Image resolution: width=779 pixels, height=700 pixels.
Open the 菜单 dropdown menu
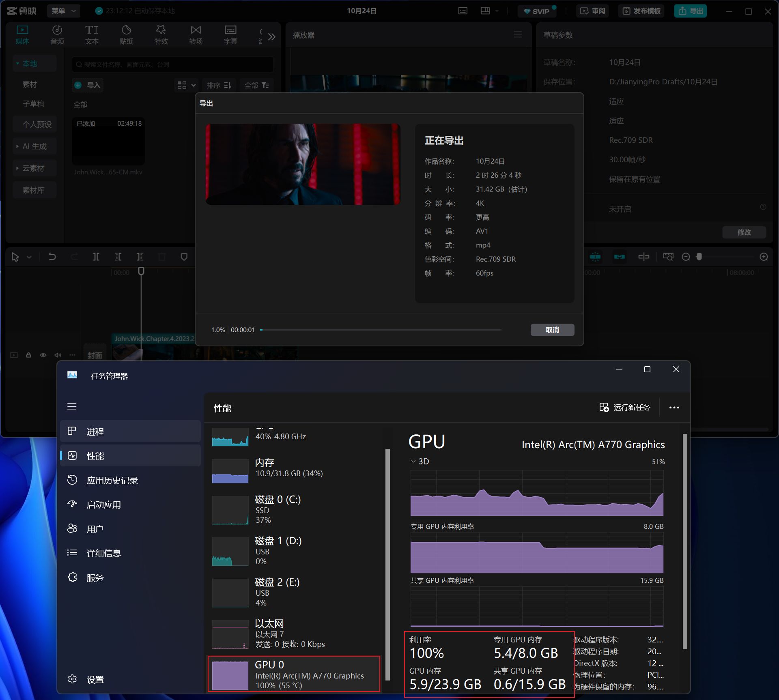pos(63,11)
